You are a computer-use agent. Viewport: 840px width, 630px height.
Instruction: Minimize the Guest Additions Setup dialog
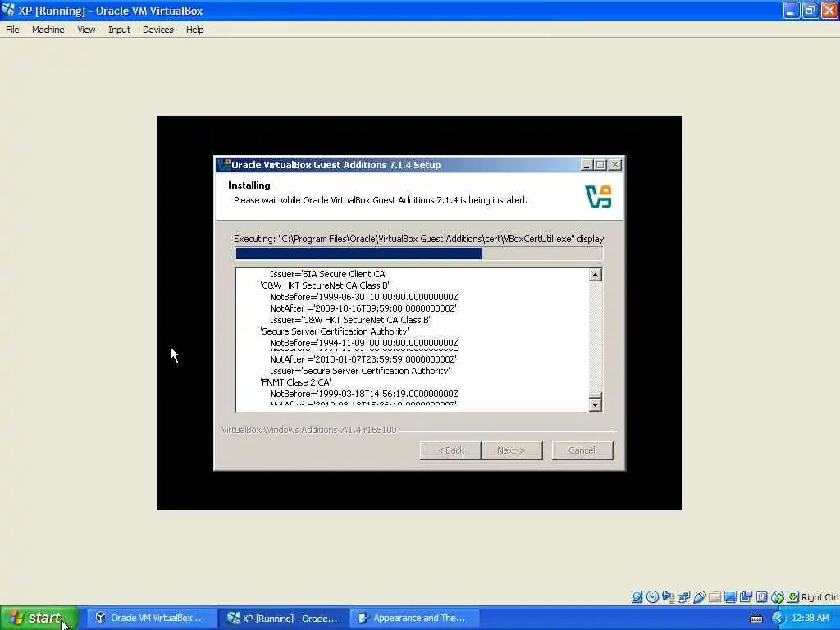coord(587,165)
